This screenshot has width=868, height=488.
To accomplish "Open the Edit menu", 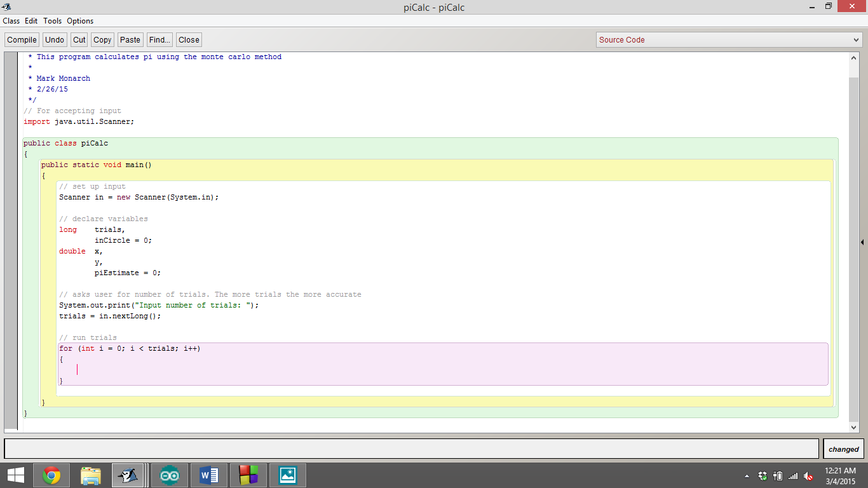I will [31, 21].
